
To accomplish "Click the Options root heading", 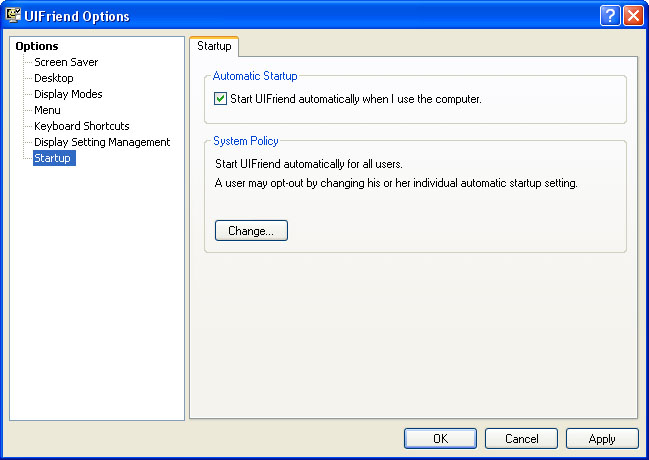I will (37, 46).
